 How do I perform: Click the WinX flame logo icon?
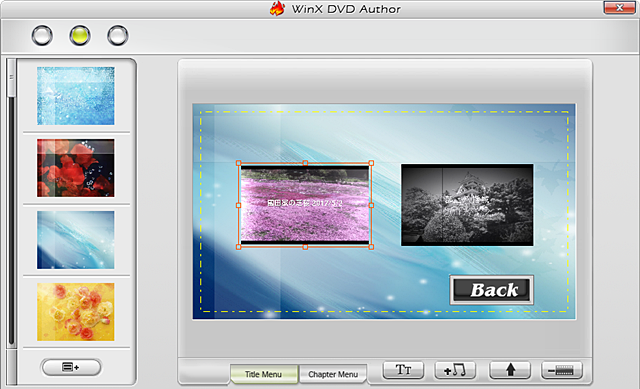pyautogui.click(x=277, y=9)
